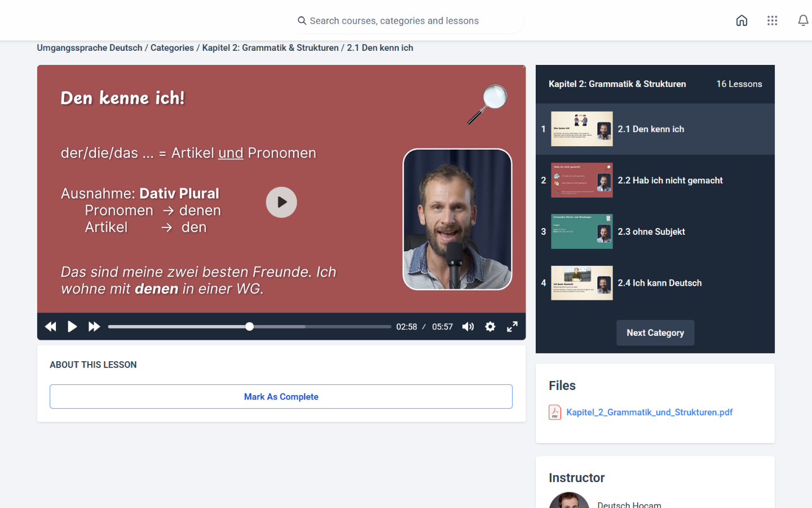Navigate to Categories breadcrumb
This screenshot has height=508, width=812.
[172, 48]
